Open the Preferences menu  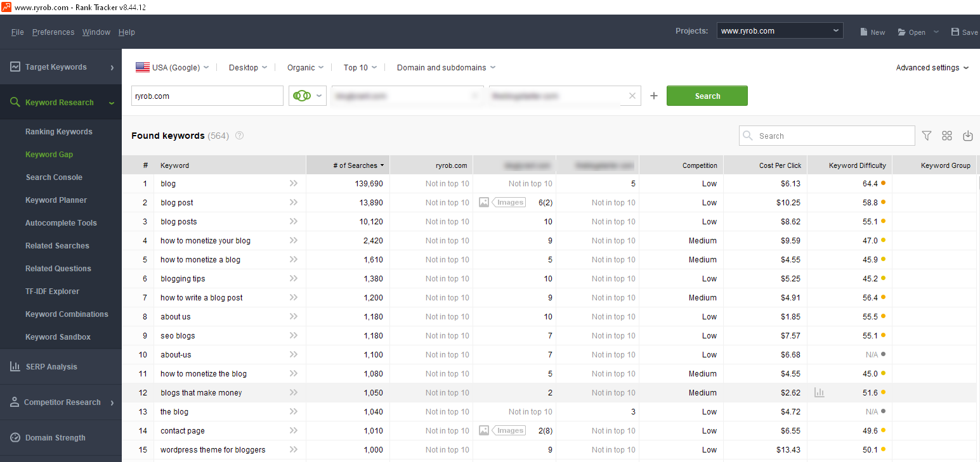tap(53, 32)
